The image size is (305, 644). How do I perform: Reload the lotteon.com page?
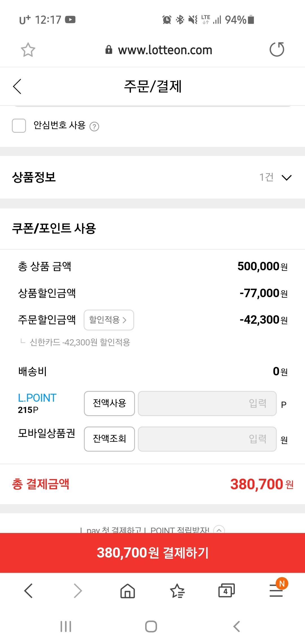point(277,50)
